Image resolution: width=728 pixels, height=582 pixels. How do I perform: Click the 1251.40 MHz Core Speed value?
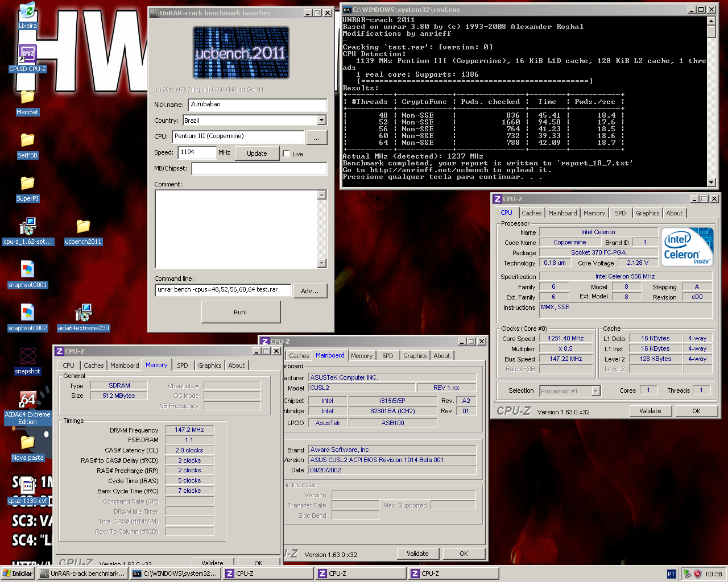pos(566,339)
